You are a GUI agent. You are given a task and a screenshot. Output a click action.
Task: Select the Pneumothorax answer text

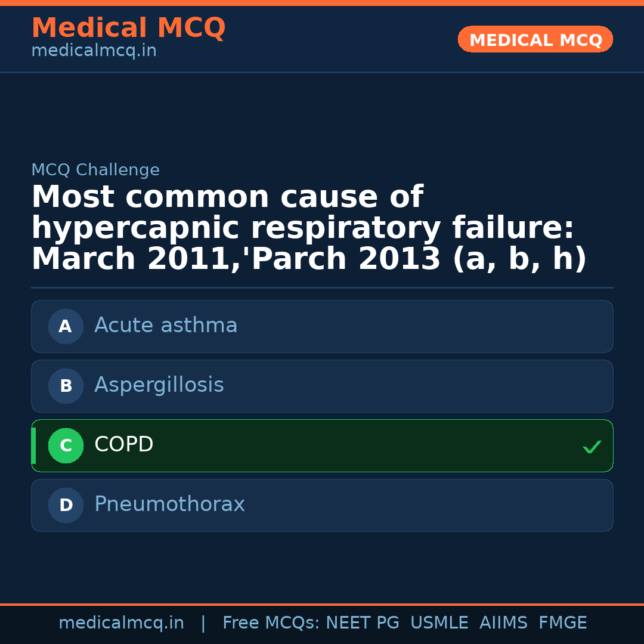(x=169, y=504)
